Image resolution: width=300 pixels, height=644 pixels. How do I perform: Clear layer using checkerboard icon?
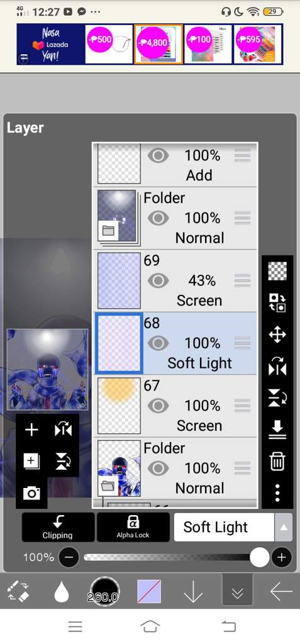277,271
